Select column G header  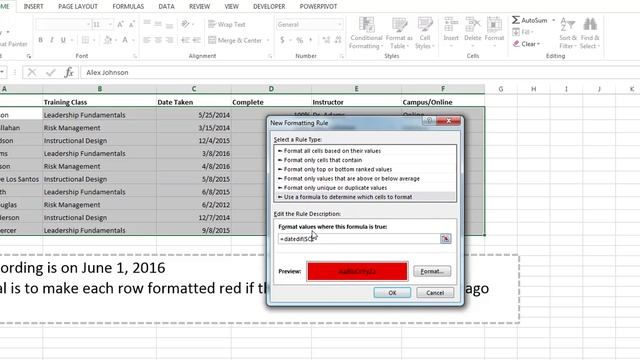501,89
